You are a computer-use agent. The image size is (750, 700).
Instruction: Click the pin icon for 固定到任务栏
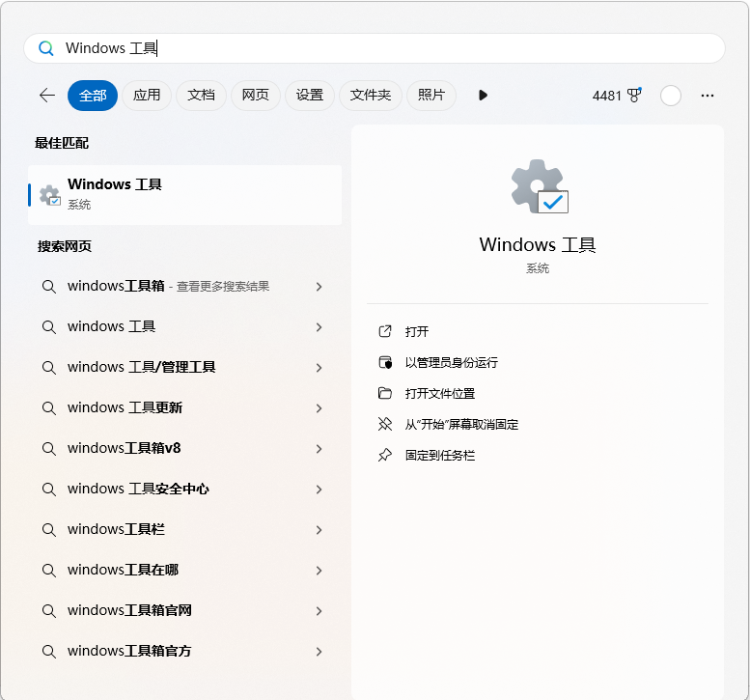[x=385, y=455]
